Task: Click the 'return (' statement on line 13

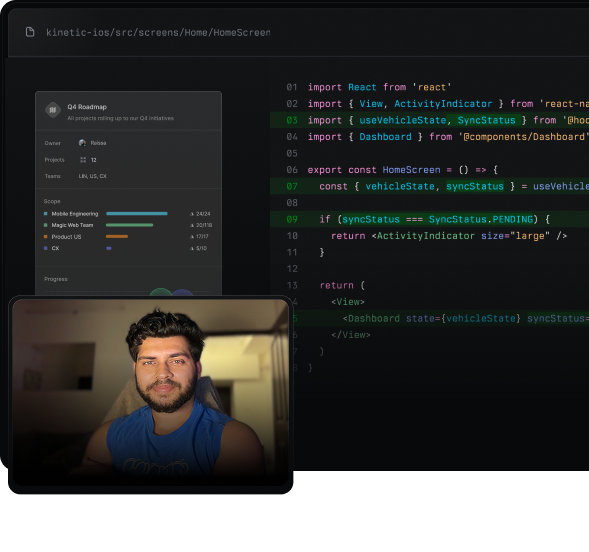Action: point(342,285)
